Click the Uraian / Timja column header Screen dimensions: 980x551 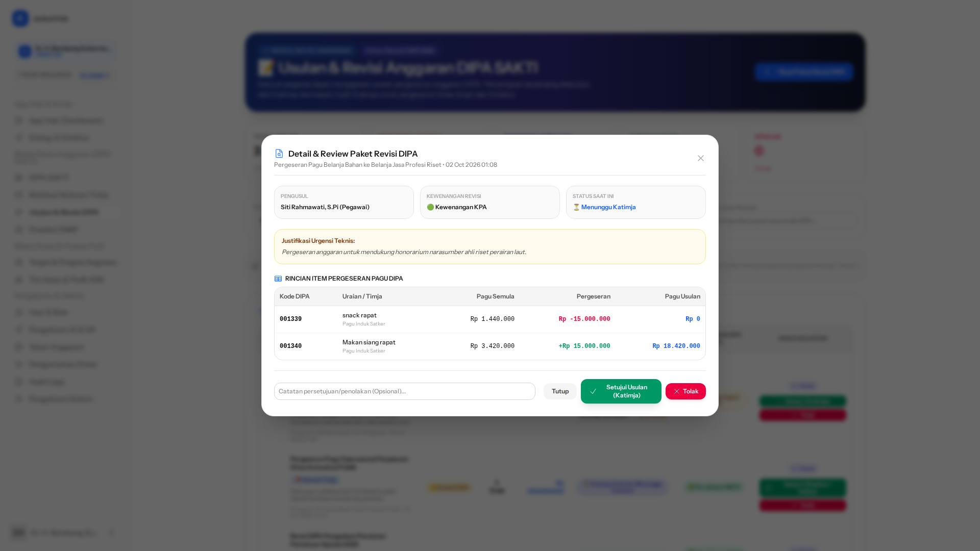pos(362,296)
